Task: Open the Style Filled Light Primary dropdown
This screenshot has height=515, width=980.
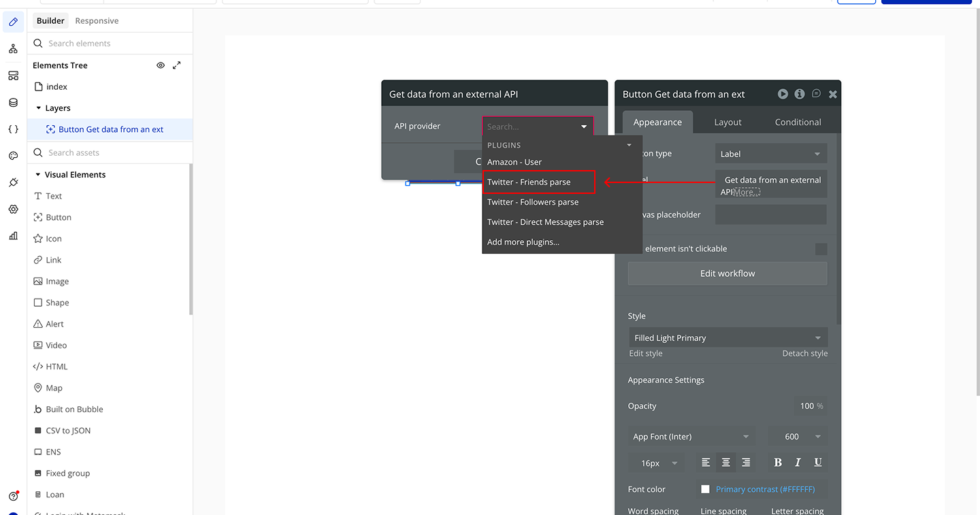Action: [x=728, y=337]
